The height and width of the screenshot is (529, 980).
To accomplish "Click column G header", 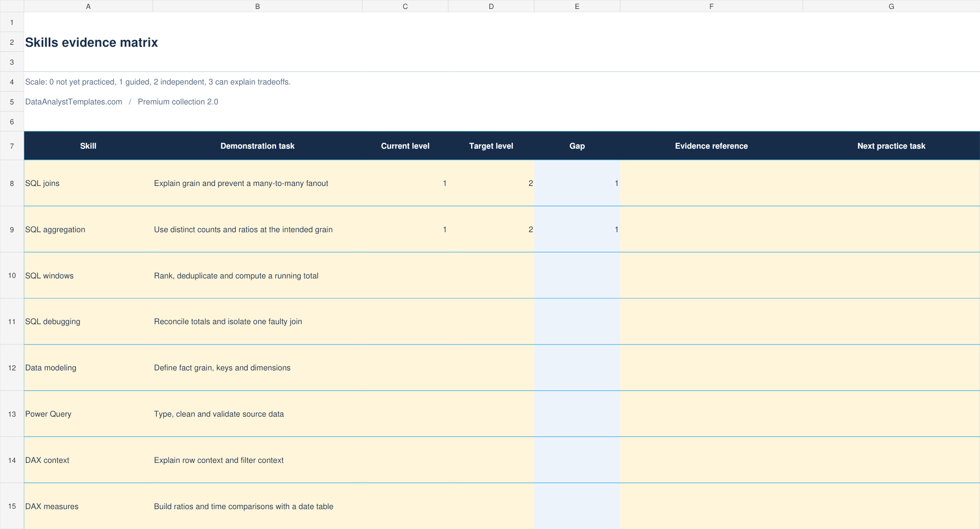I will pos(891,6).
